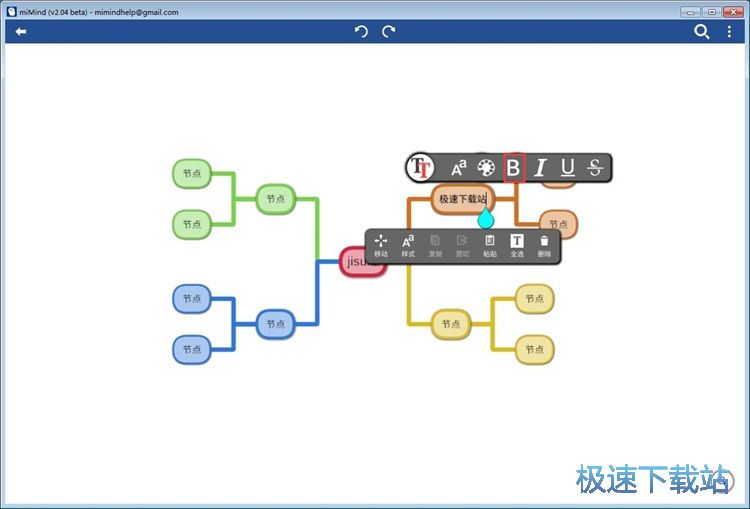Select the lower green leaf 节点 node
The image size is (750, 509).
point(192,224)
